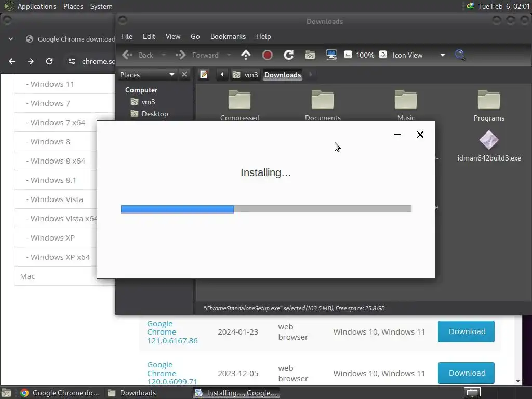Reload the Downloads folder view
Viewport: 532px width, 399px height.
pyautogui.click(x=288, y=55)
